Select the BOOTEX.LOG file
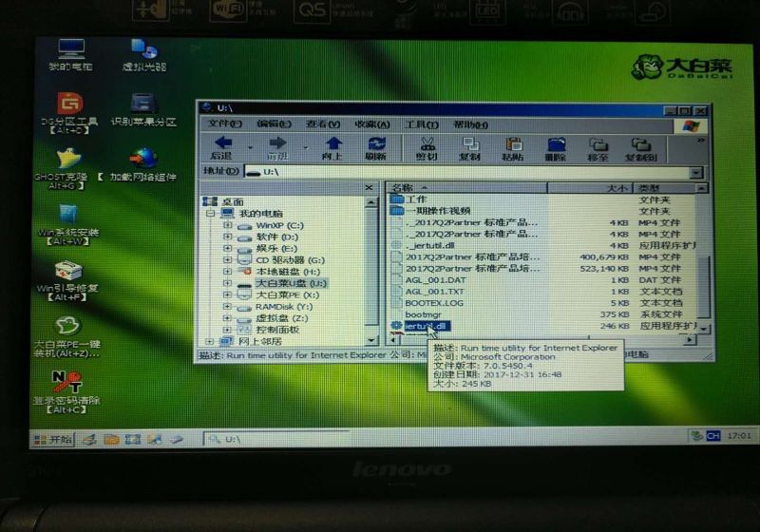 tap(434, 303)
